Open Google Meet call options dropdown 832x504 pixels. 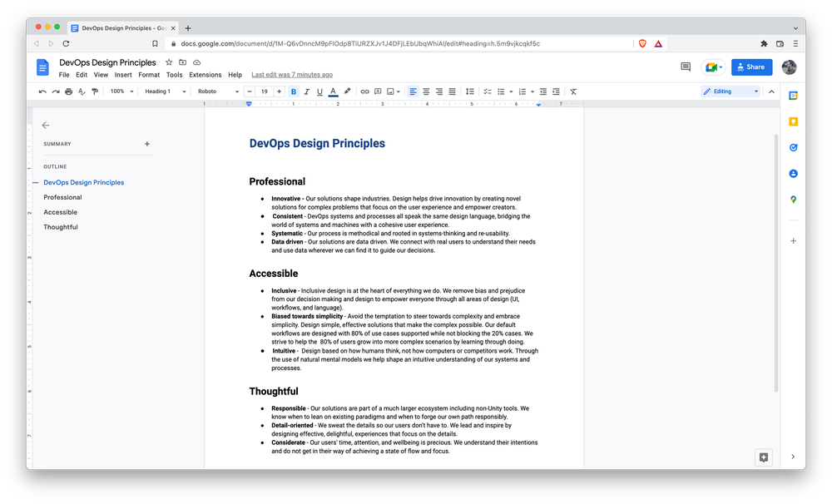click(x=721, y=67)
